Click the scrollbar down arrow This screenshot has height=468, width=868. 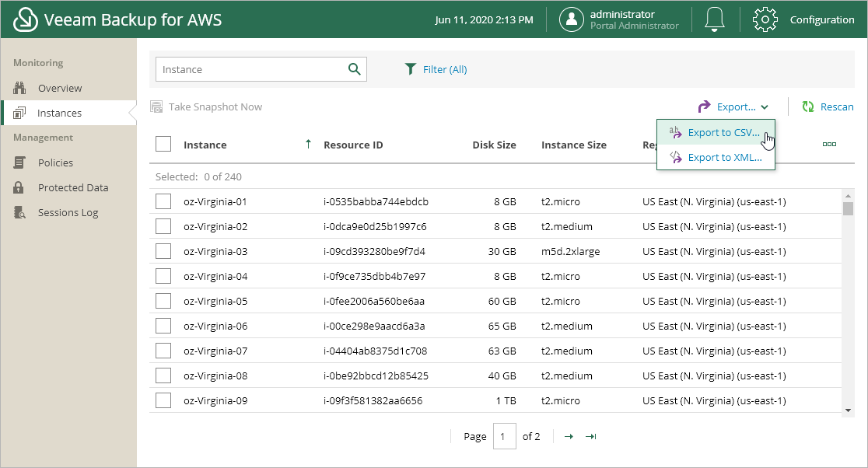tap(848, 410)
